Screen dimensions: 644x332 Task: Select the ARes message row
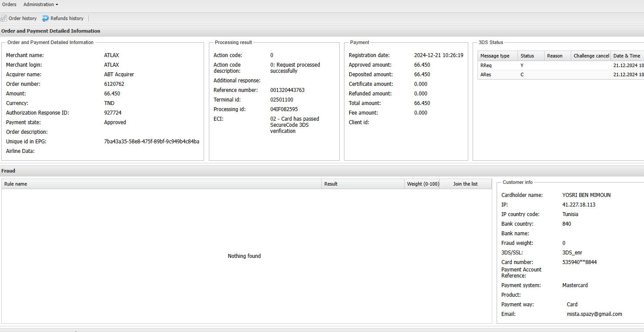[486, 75]
